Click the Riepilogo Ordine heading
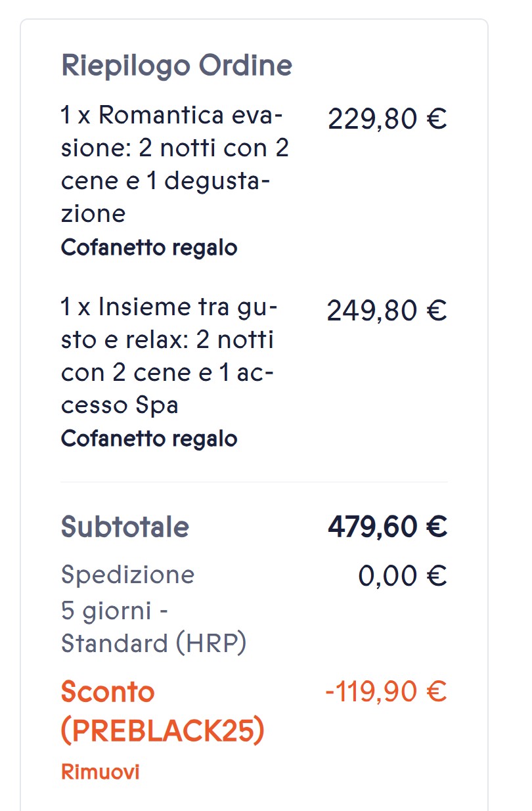The image size is (532, 811). (177, 66)
